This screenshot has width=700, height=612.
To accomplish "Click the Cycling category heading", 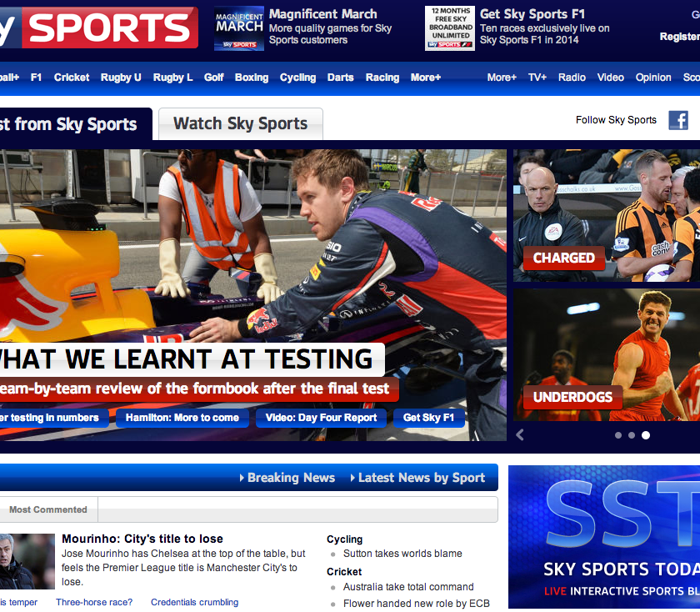I will (345, 539).
